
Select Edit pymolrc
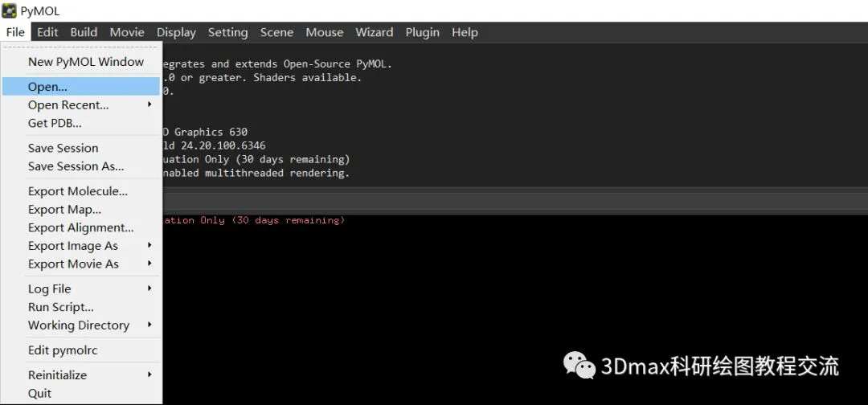point(81,350)
